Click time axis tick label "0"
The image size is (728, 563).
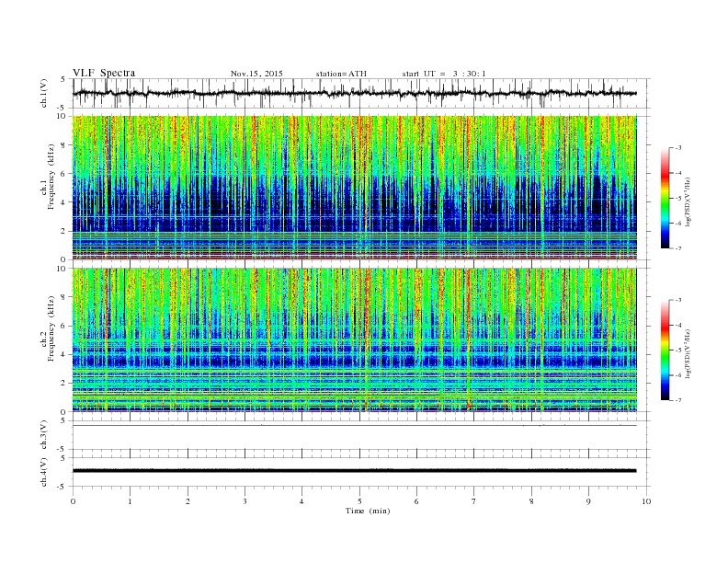coord(73,501)
